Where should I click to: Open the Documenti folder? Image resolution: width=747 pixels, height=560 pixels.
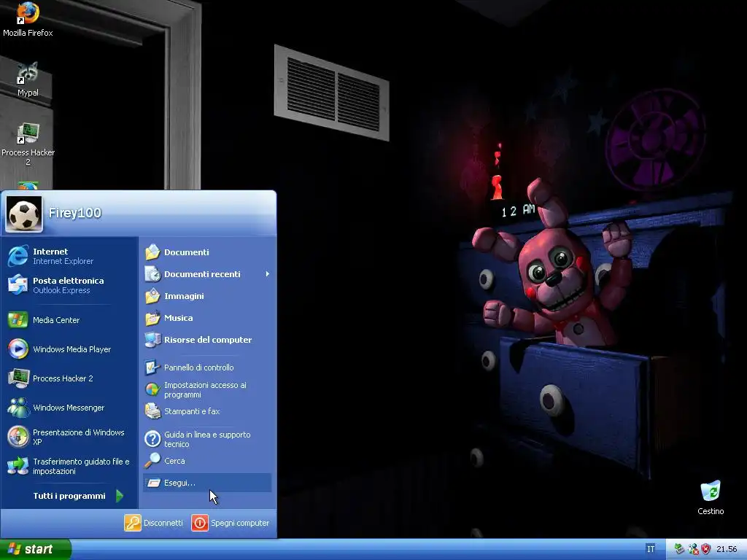pyautogui.click(x=207, y=252)
